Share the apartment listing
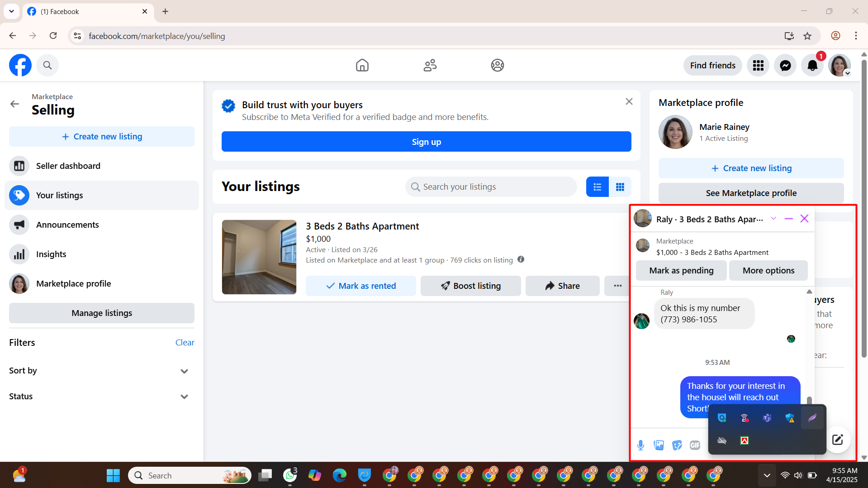868x488 pixels. pos(562,286)
